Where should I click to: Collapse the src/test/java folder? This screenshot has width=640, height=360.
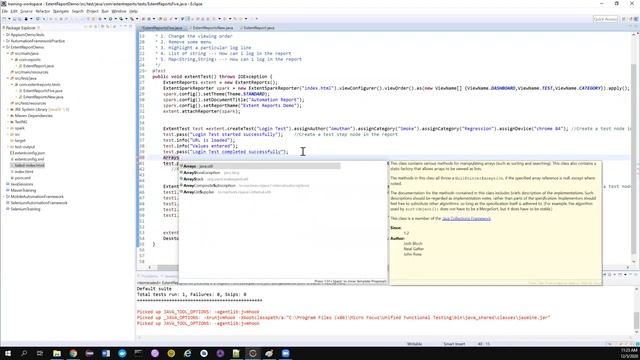tap(8, 78)
